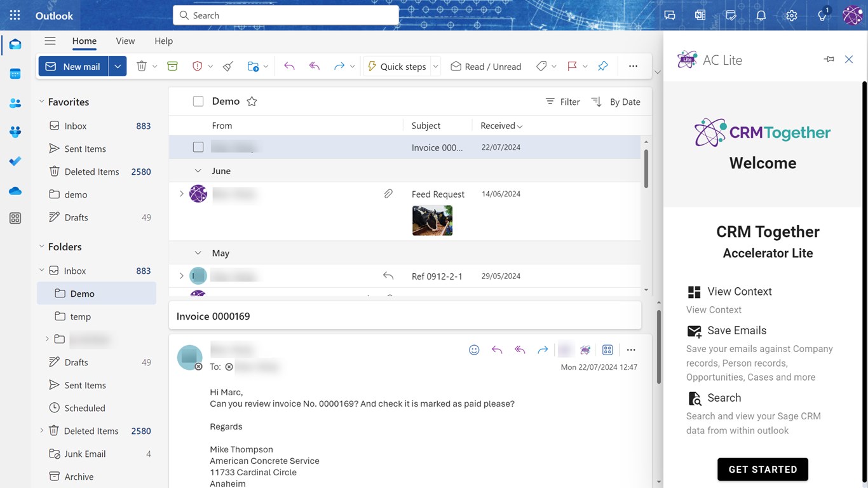Viewport: 868px width, 488px height.
Task: Open the account profile avatar
Action: [852, 15]
